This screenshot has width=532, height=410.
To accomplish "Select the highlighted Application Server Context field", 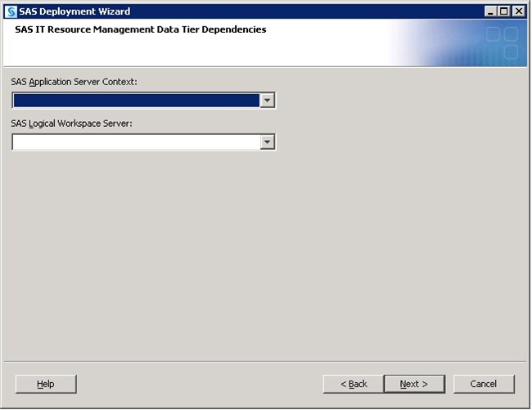I will 136,101.
